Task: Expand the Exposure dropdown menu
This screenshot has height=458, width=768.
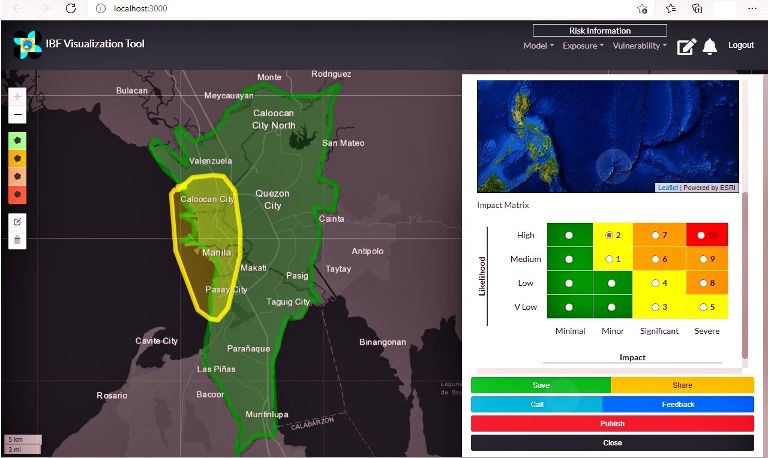Action: (583, 46)
